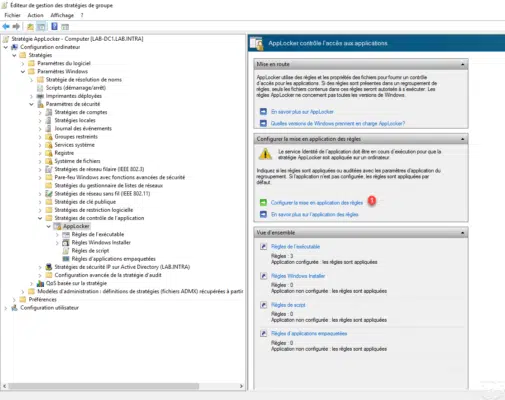Viewport: 505px width, 400px height.
Task: Select Stratégies de clé publique
Action: 85,202
